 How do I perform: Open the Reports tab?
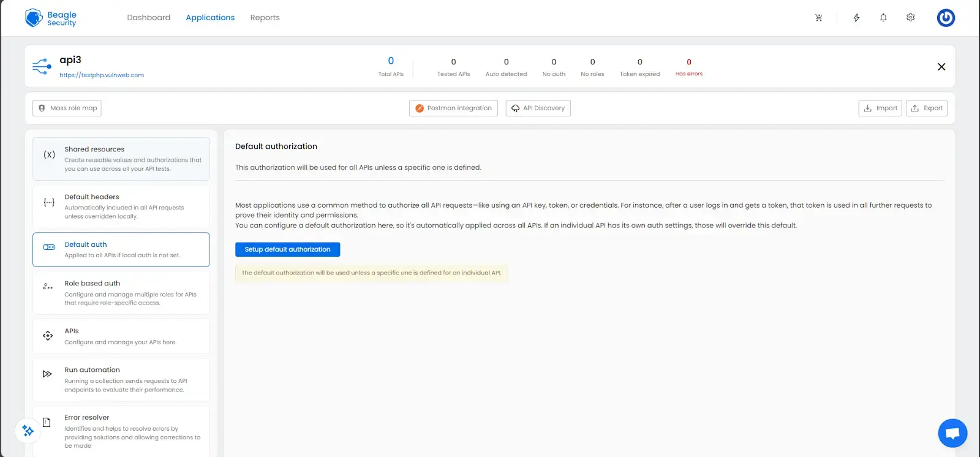pos(265,18)
